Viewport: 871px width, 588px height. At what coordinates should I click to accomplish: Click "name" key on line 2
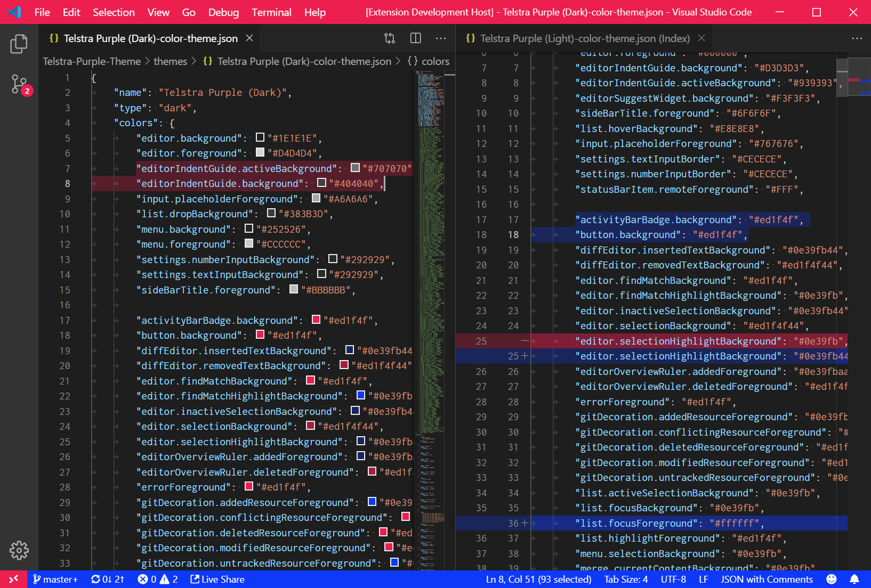(131, 93)
